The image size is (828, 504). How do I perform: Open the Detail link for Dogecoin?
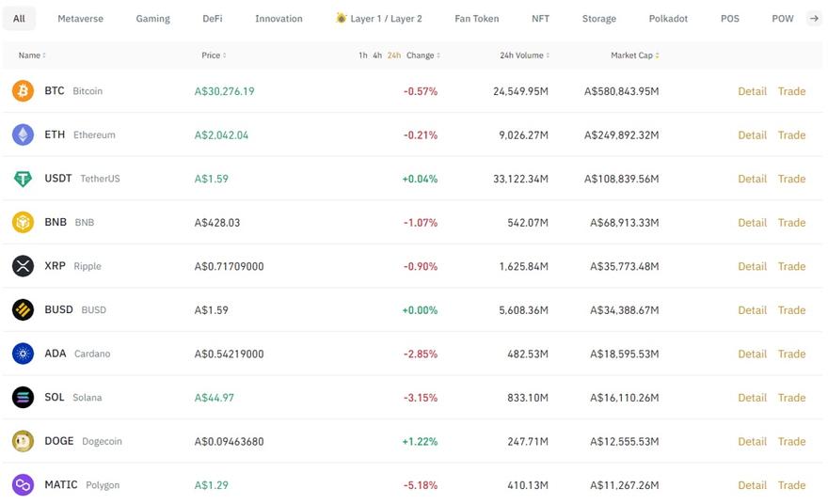pyautogui.click(x=752, y=441)
